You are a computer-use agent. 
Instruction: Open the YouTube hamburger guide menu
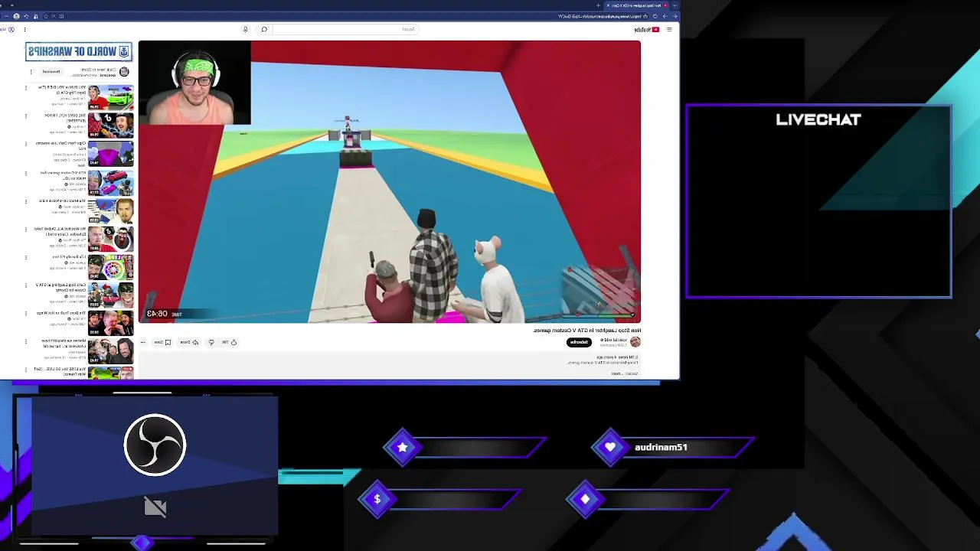[x=669, y=29]
